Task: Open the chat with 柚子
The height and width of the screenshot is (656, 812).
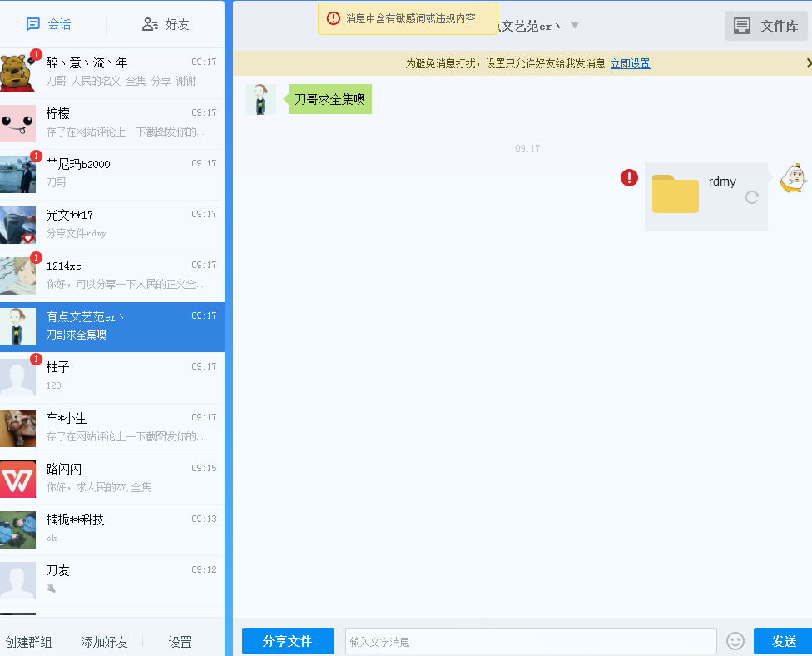Action: [x=112, y=377]
